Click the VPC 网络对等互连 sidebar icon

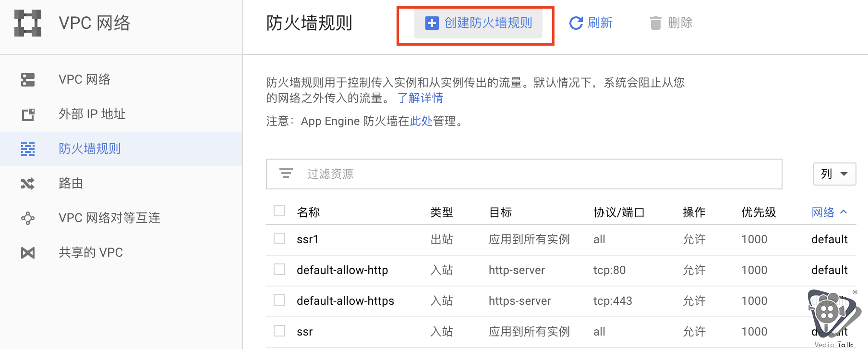(x=28, y=218)
